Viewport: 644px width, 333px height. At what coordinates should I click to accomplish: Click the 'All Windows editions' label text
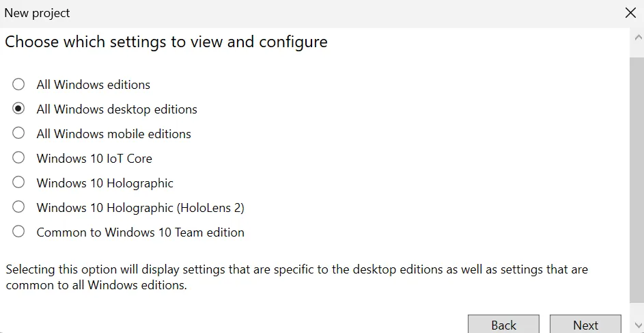[94, 85]
